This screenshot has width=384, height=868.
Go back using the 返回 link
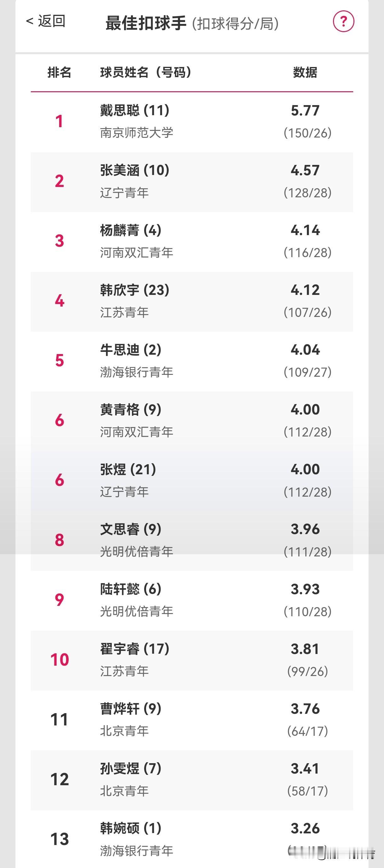(46, 21)
